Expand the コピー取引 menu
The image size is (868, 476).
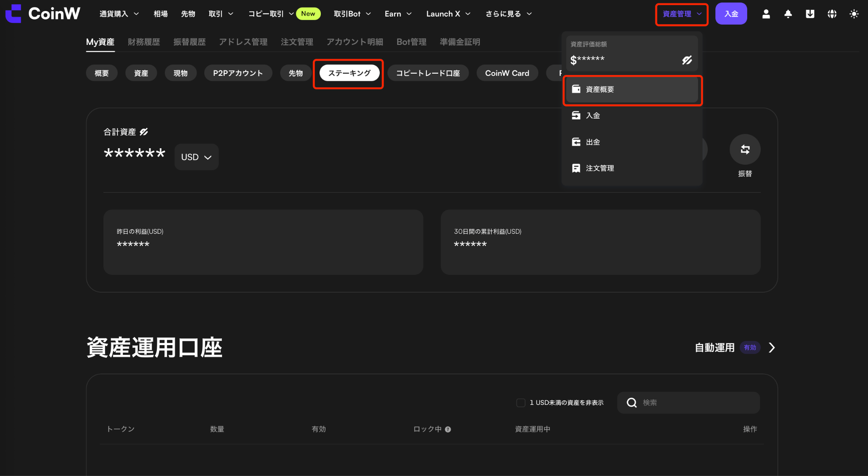coord(271,14)
